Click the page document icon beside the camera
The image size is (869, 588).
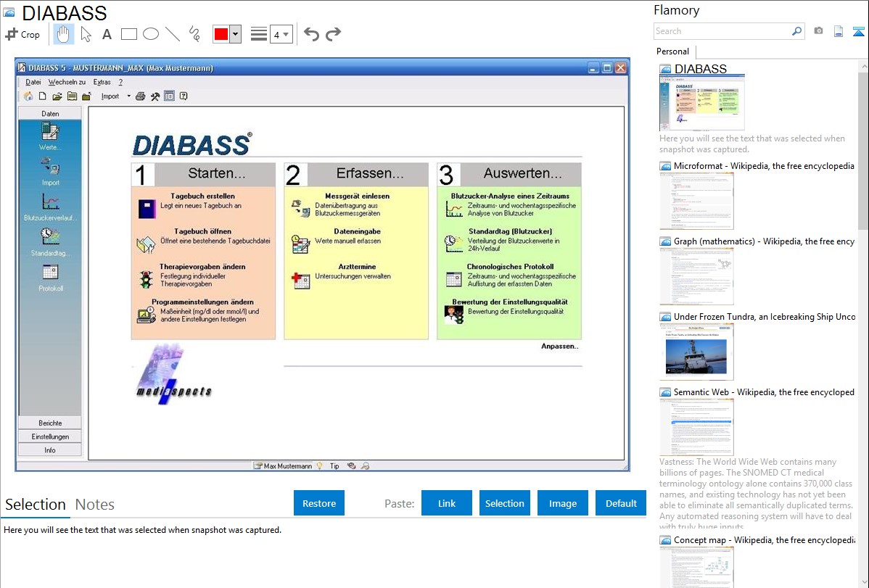(839, 31)
